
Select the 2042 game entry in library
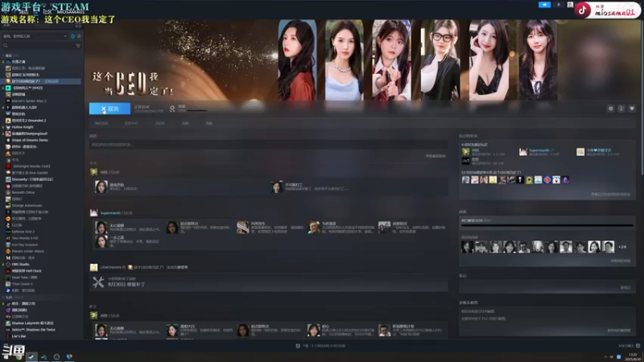coord(27,88)
